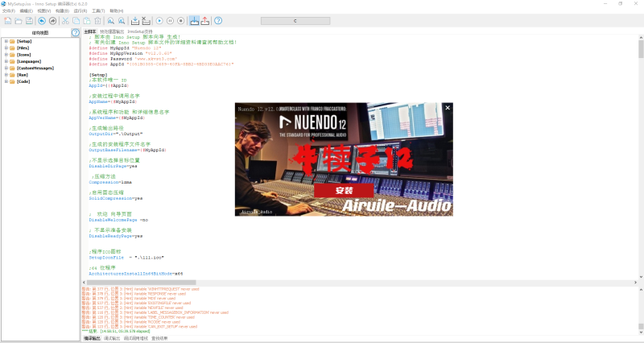This screenshot has height=343, width=644.
Task: Select the [CustomMessages] section in tree
Action: pos(35,68)
